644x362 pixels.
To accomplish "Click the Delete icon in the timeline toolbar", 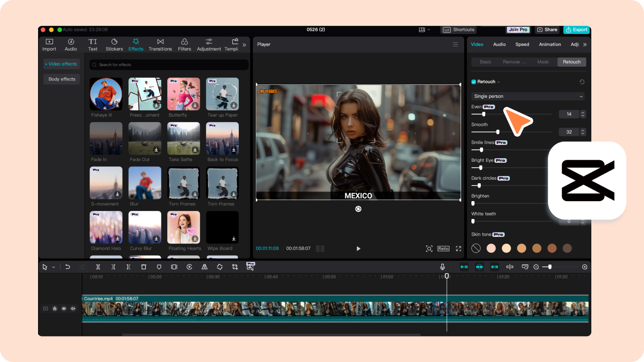I will pos(144,267).
